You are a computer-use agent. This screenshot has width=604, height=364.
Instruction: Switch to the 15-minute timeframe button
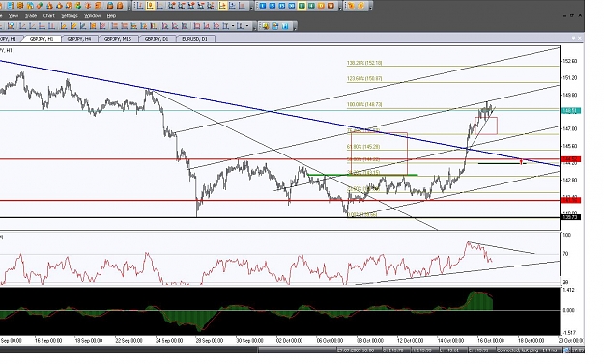[281, 6]
